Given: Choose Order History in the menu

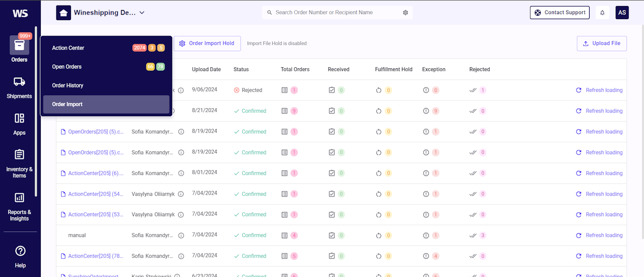Looking at the screenshot, I should click(x=68, y=85).
